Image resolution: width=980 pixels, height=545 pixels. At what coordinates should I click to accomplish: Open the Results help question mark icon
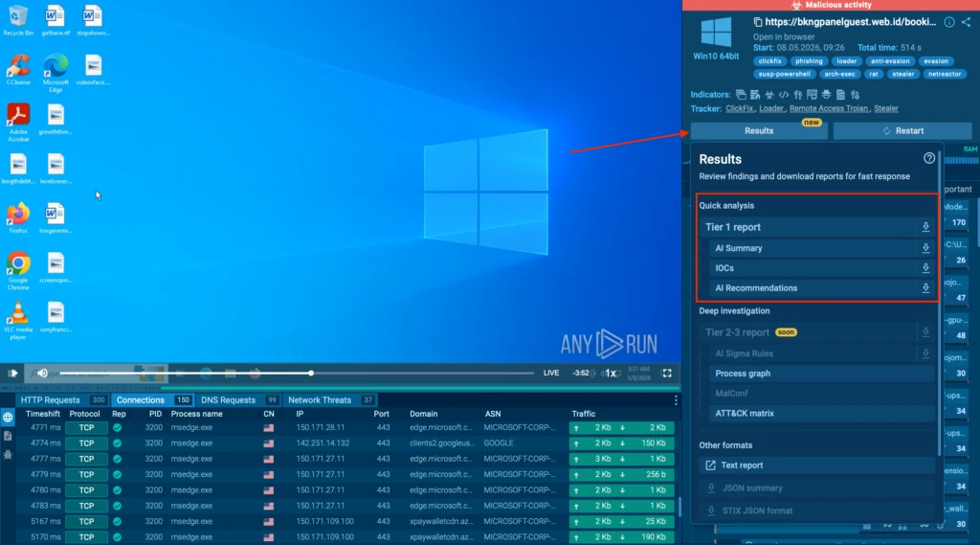(929, 158)
